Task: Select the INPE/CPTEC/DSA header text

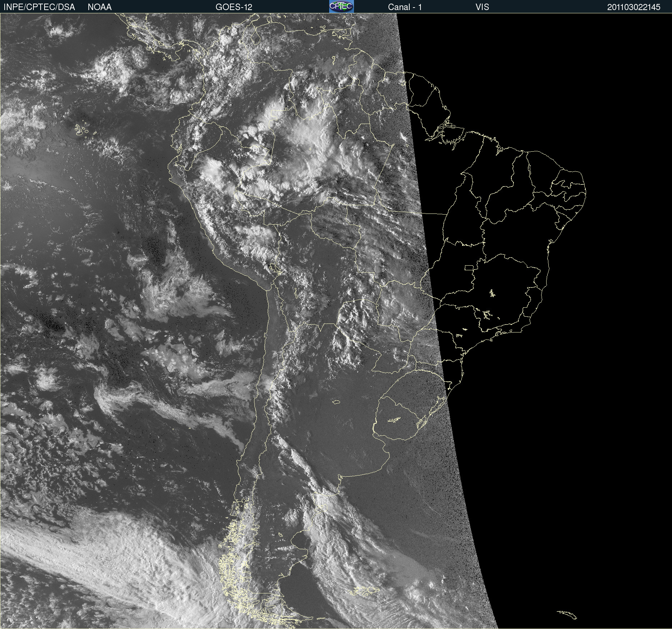Action: [x=39, y=7]
